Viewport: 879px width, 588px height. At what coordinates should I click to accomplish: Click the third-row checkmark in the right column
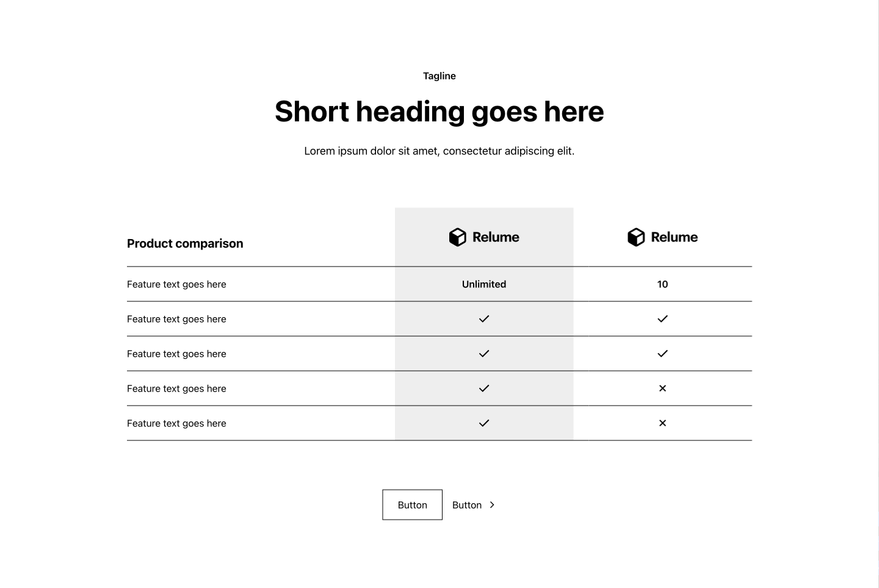tap(662, 354)
